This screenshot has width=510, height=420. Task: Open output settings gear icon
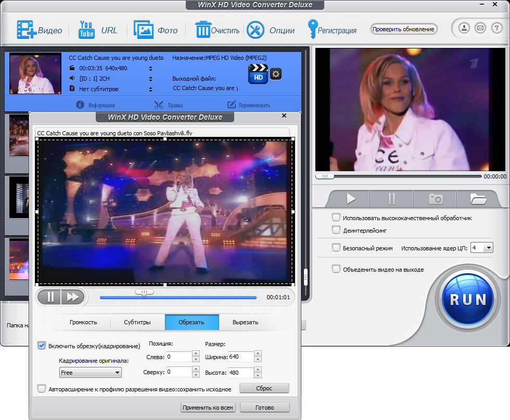point(276,74)
